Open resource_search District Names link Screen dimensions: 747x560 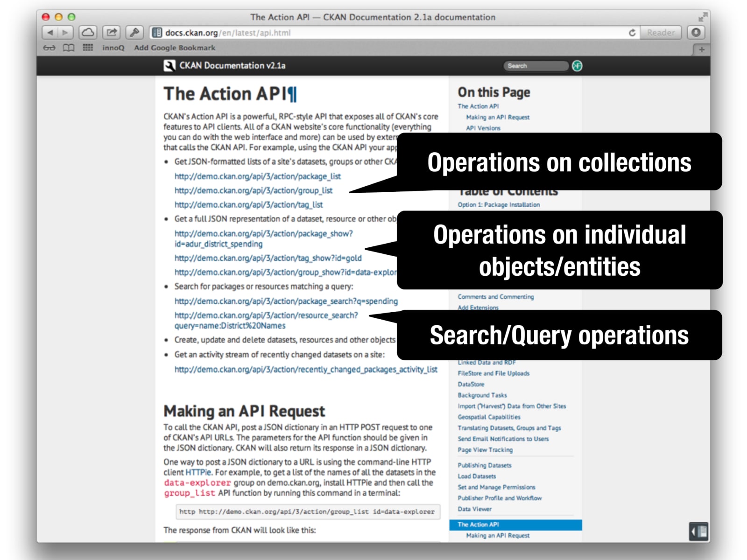click(266, 320)
